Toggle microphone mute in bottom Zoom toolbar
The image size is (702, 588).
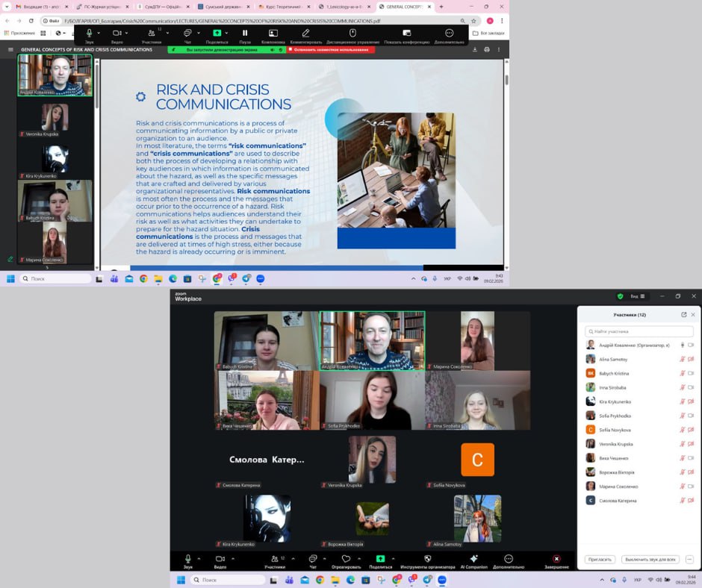[x=187, y=559]
